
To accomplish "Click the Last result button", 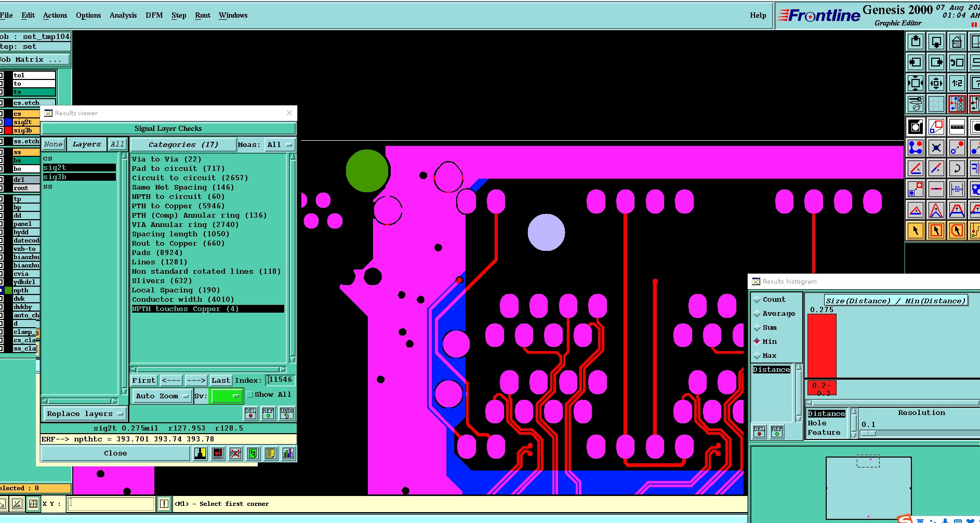I will pos(221,381).
